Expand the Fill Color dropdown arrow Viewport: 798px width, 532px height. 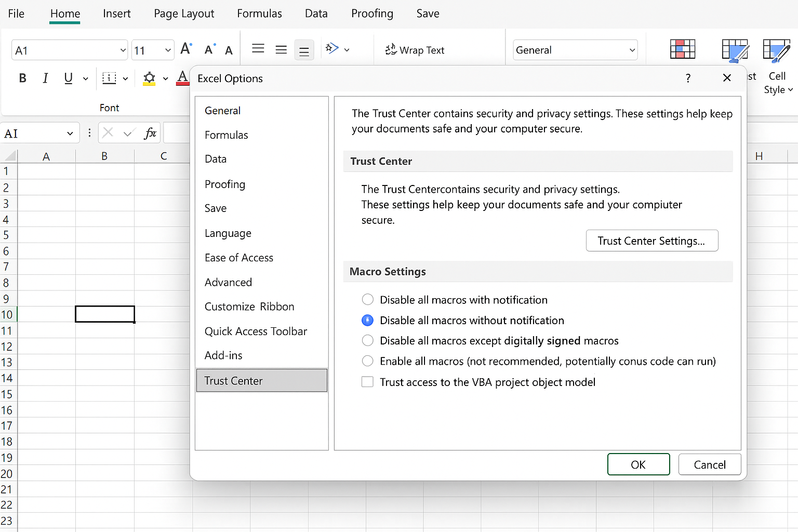[165, 79]
